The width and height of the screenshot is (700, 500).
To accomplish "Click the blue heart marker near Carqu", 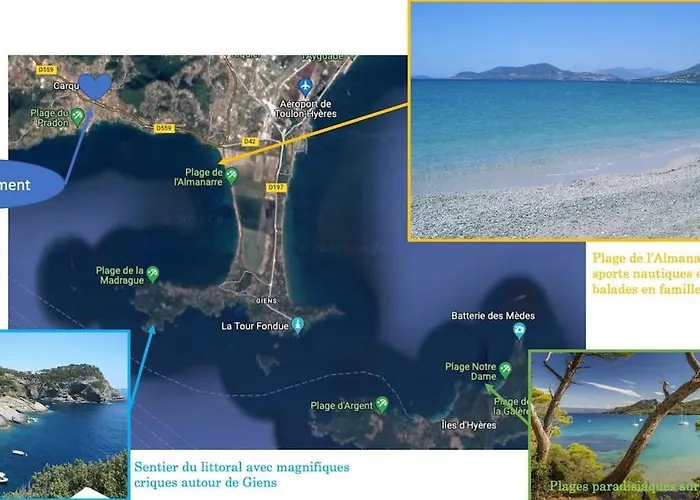I will (95, 86).
